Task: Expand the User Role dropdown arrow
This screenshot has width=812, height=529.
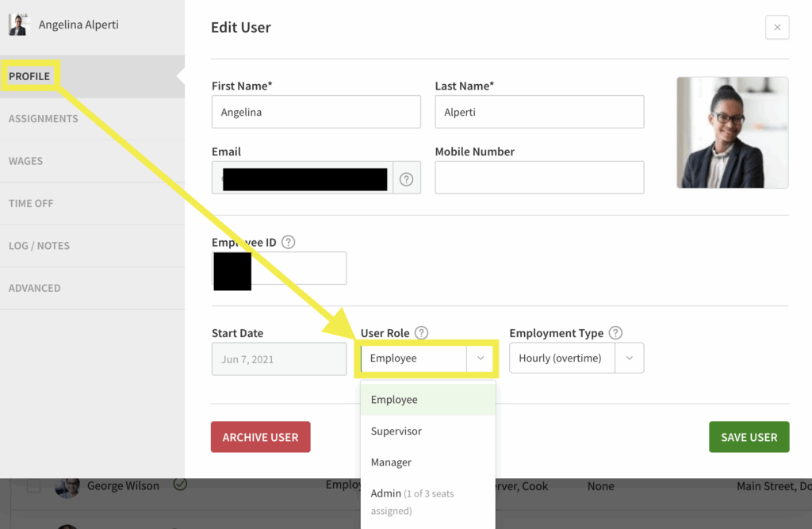Action: point(480,358)
